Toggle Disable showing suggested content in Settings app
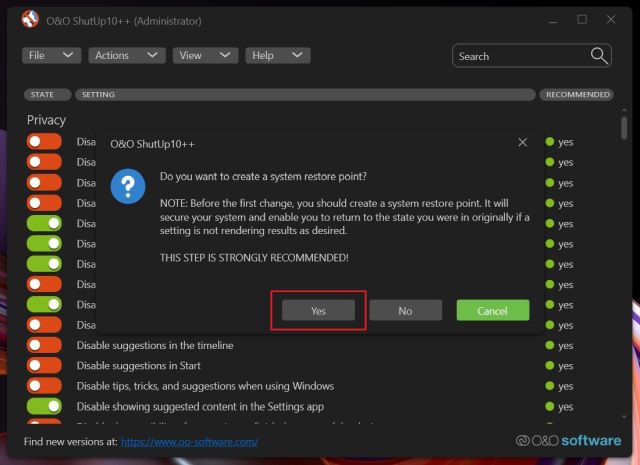Image resolution: width=640 pixels, height=465 pixels. 44,406
